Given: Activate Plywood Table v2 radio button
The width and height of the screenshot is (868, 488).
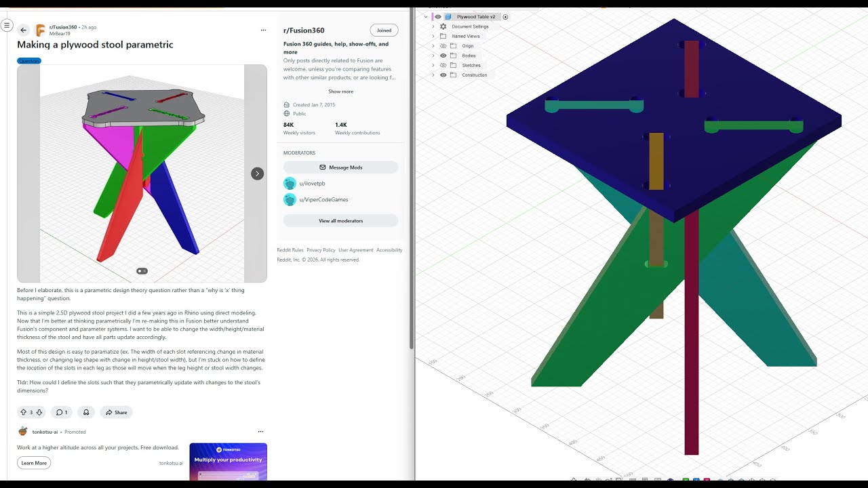Looking at the screenshot, I should (505, 17).
